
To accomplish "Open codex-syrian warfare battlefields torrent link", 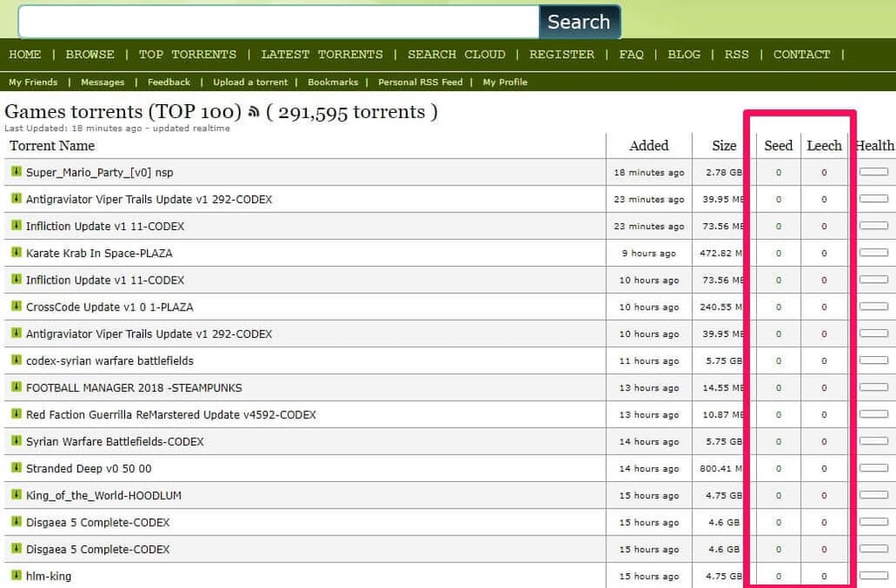I will (x=109, y=360).
